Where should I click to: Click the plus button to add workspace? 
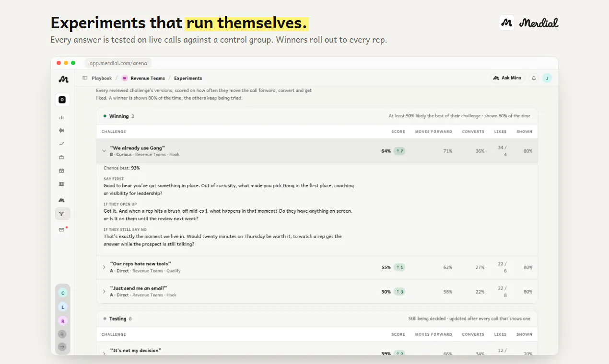(62, 334)
